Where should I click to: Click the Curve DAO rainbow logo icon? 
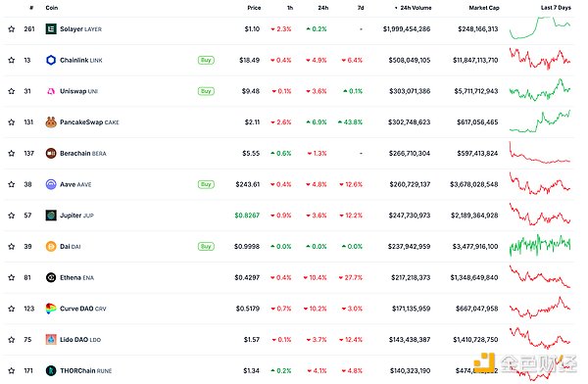tap(51, 309)
